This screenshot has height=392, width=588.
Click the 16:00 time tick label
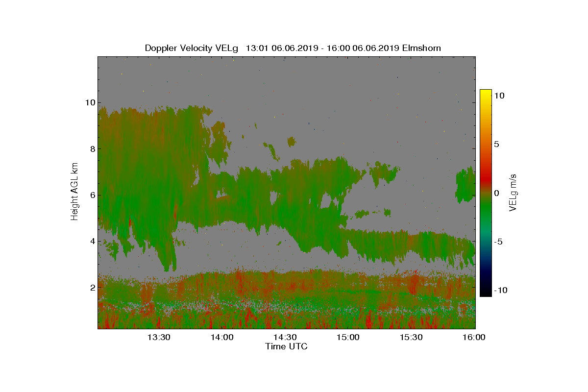coord(474,337)
